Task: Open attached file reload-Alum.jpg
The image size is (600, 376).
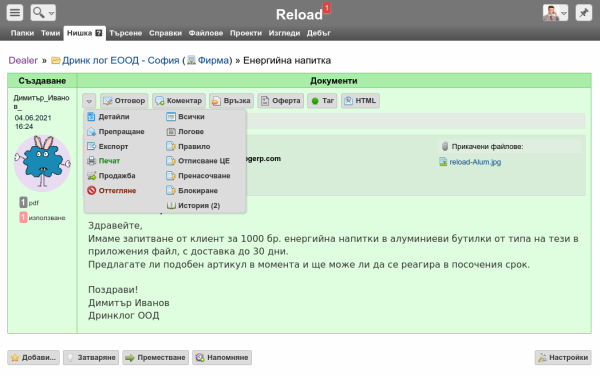Action: click(475, 162)
